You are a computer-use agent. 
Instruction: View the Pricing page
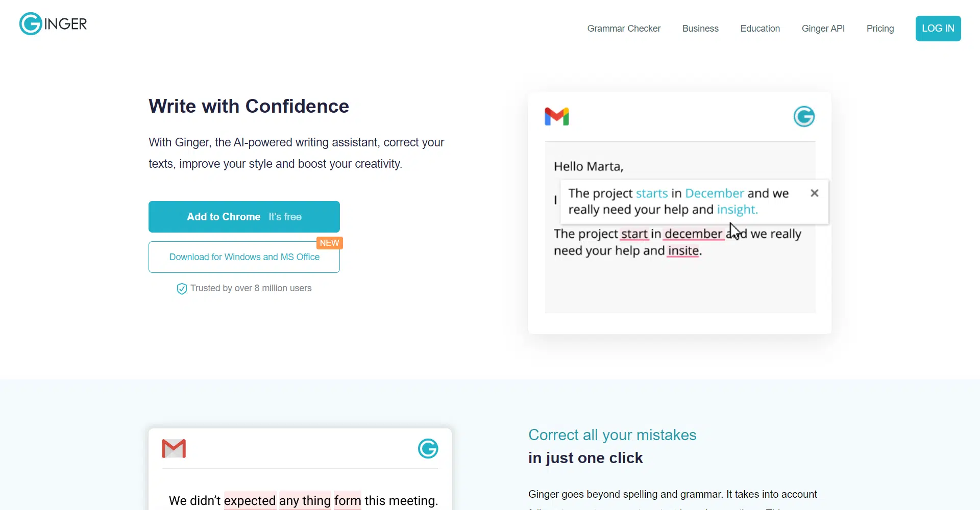pos(880,29)
